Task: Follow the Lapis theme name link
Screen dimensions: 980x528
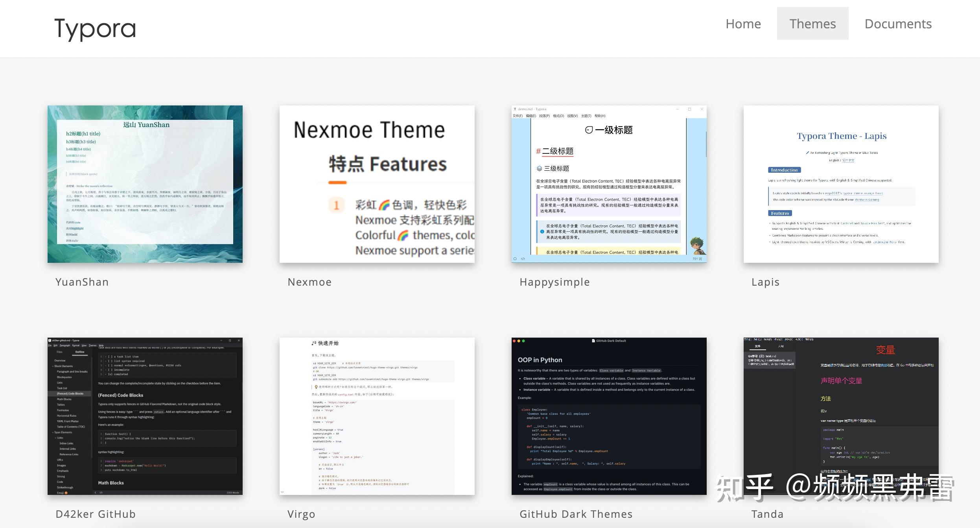Action: (765, 282)
